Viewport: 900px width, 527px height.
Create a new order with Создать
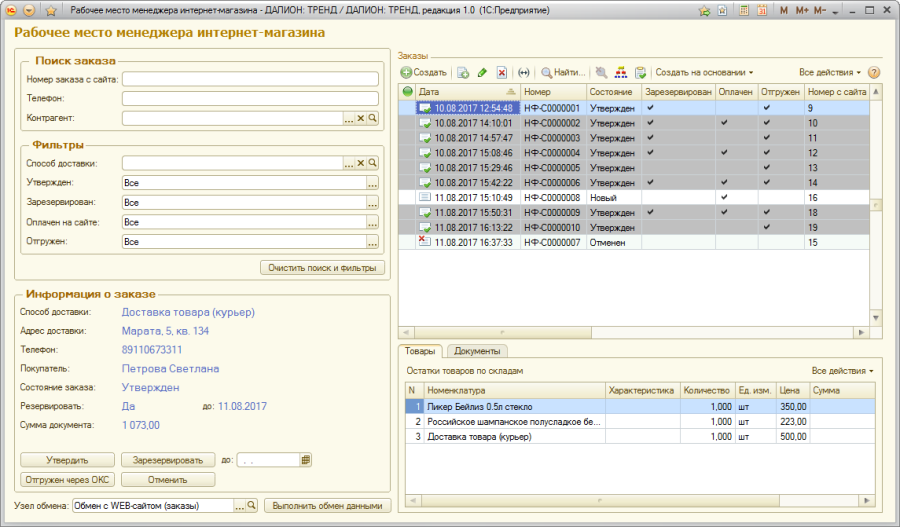tap(424, 72)
